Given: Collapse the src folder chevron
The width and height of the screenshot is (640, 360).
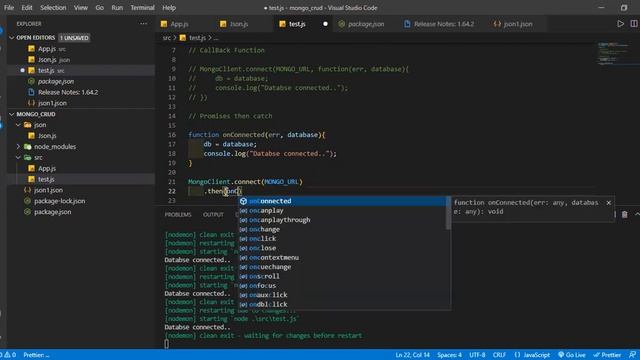Looking at the screenshot, I should [x=18, y=157].
